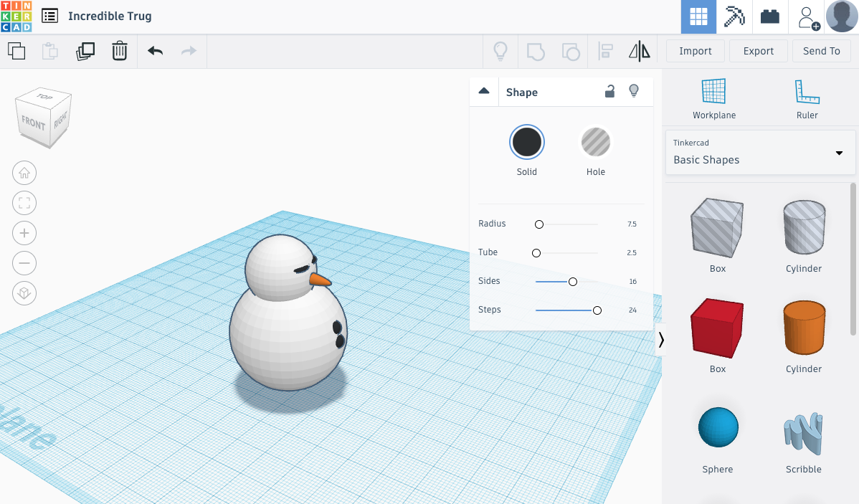Select the blue Sphere shape thumbnail
The image size is (859, 504).
[717, 427]
